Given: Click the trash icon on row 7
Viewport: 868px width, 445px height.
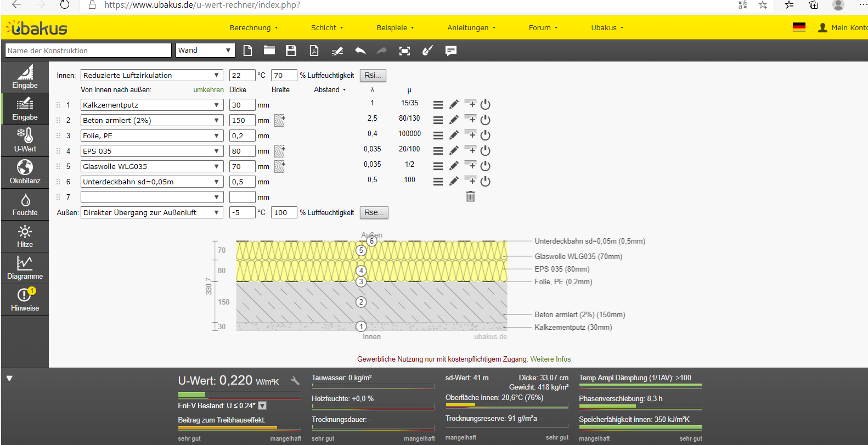Looking at the screenshot, I should [x=470, y=196].
